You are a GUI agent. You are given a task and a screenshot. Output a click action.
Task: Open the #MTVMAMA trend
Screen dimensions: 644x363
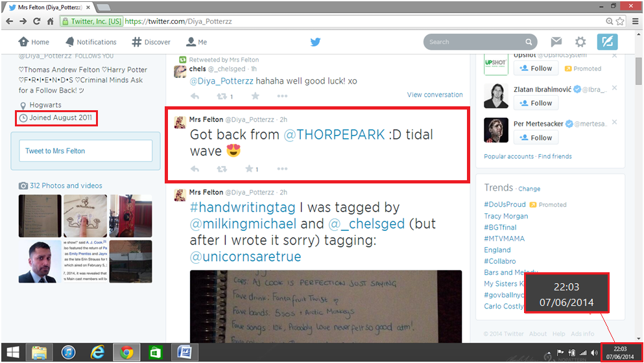point(504,239)
